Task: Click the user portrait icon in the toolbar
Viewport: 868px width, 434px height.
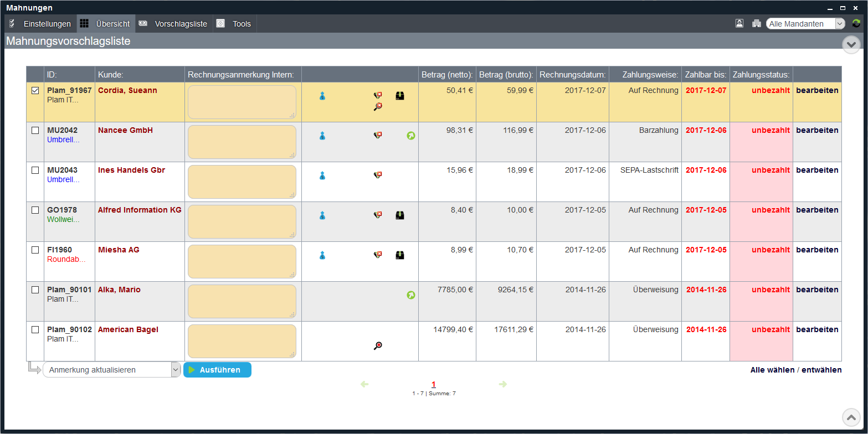Action: point(739,23)
